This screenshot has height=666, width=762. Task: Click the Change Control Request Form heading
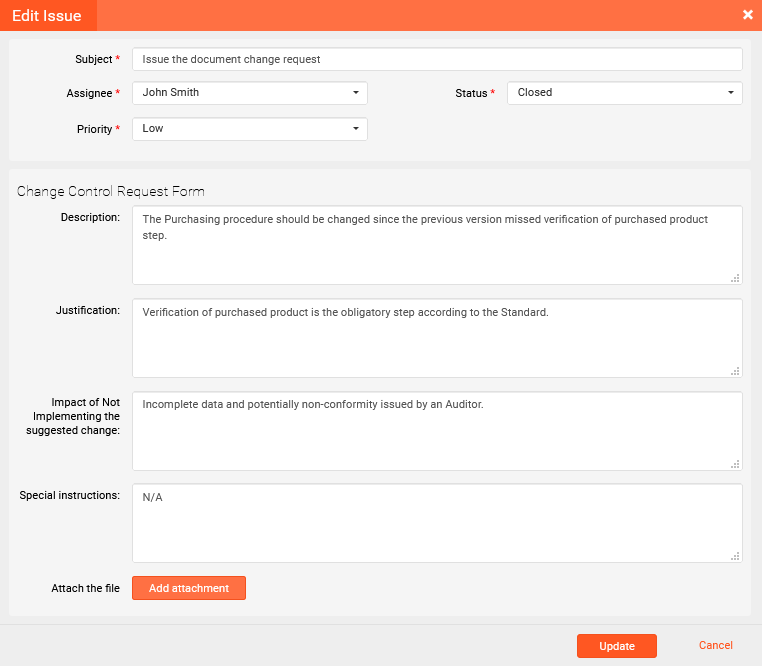tap(111, 191)
